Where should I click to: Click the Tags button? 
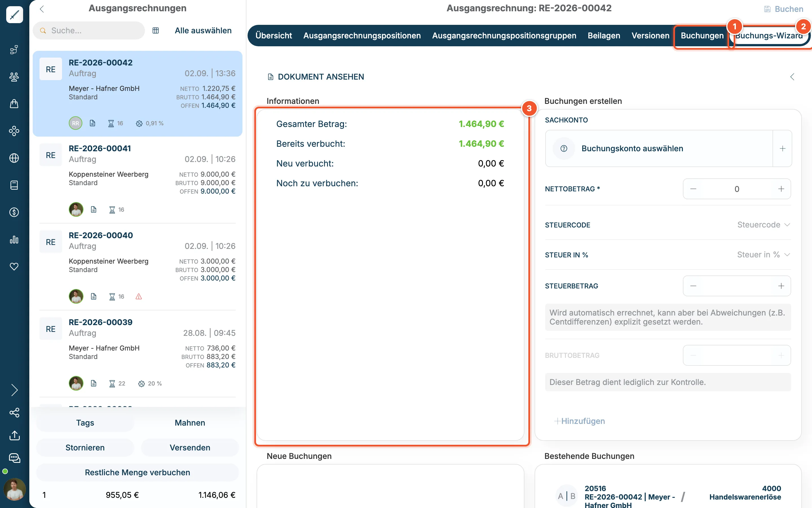85,423
